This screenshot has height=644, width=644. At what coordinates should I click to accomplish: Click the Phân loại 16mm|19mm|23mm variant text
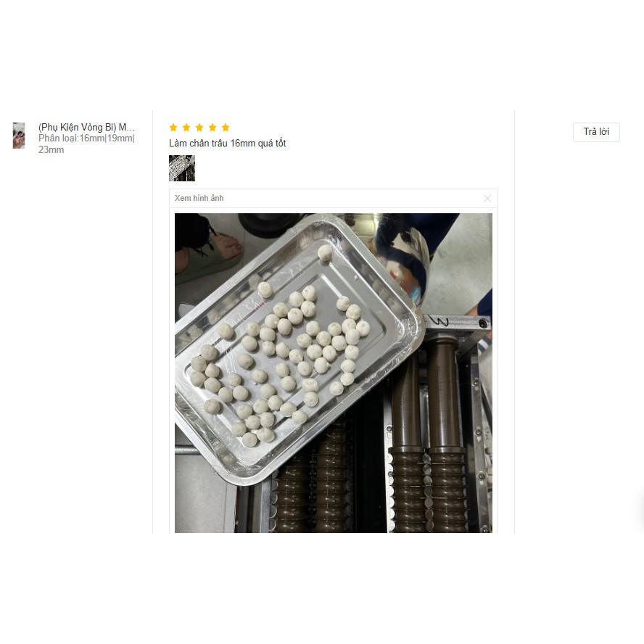point(86,144)
